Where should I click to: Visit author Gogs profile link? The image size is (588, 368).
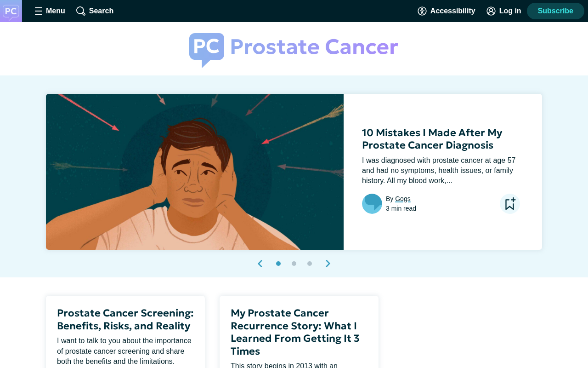tap(403, 199)
